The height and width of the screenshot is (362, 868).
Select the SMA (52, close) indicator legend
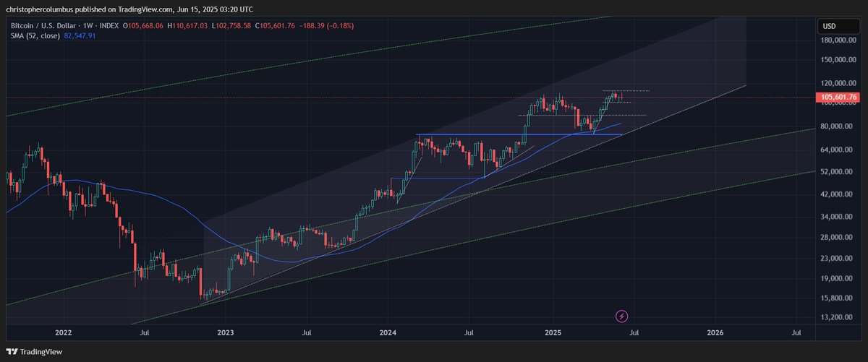[x=35, y=37]
